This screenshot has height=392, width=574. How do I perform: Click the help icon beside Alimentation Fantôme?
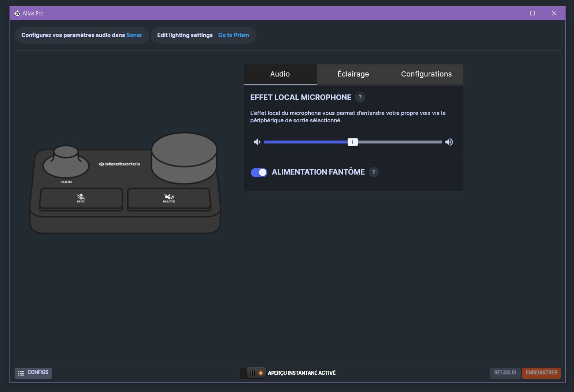[374, 172]
